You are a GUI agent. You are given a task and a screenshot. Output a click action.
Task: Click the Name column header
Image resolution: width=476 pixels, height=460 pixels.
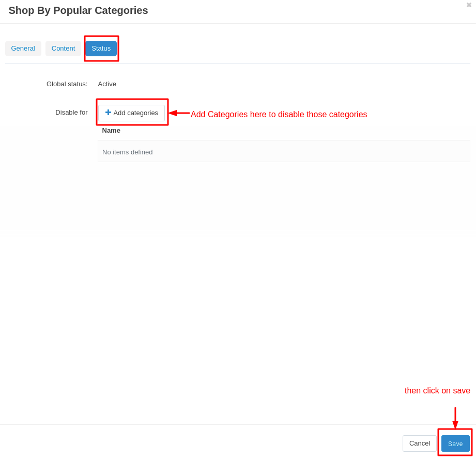111,131
